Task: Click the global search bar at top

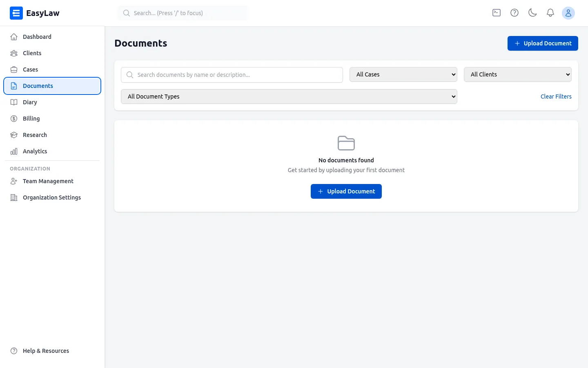Action: pos(183,13)
